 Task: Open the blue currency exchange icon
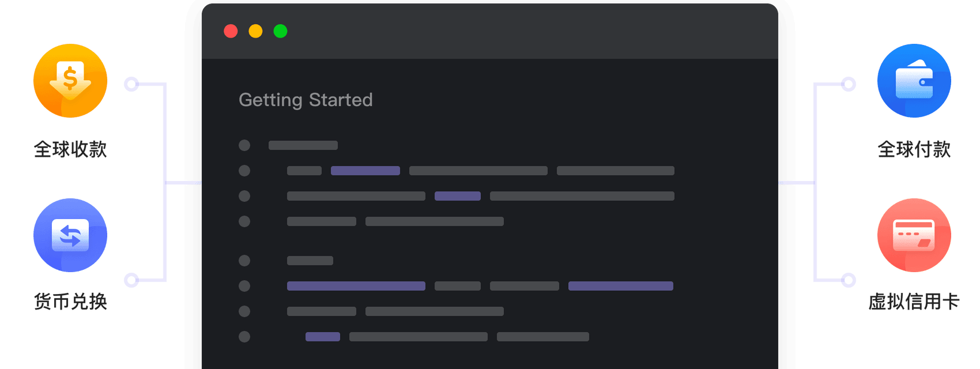[x=70, y=235]
